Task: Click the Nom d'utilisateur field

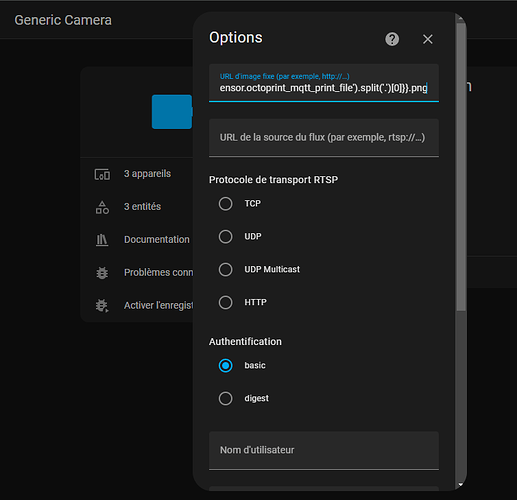Action: [324, 450]
